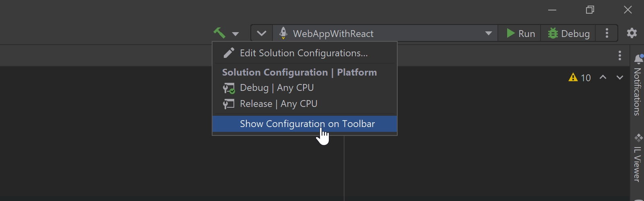Open the IL Viewer side panel

(x=637, y=158)
